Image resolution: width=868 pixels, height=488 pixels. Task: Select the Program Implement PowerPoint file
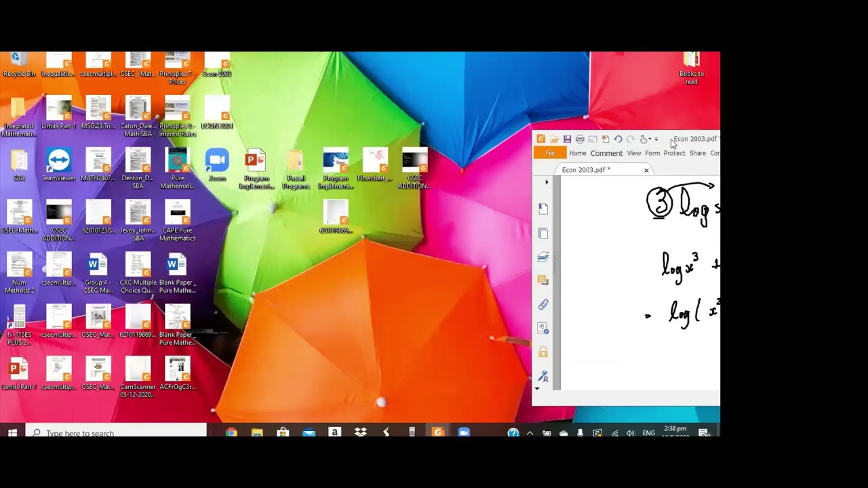pyautogui.click(x=256, y=169)
